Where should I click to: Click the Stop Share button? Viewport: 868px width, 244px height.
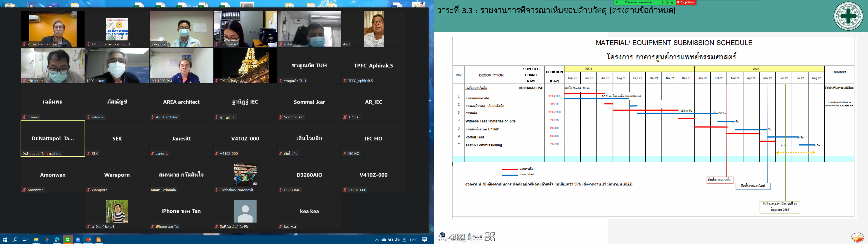click(x=686, y=2)
